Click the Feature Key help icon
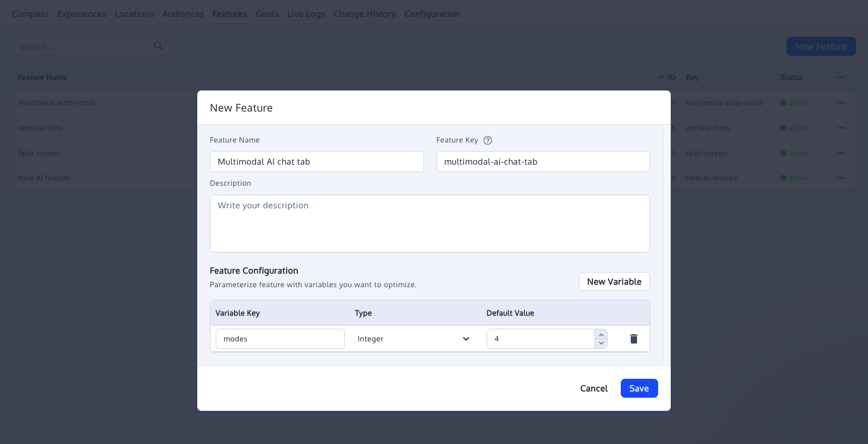Image resolution: width=868 pixels, height=444 pixels. coord(488,140)
